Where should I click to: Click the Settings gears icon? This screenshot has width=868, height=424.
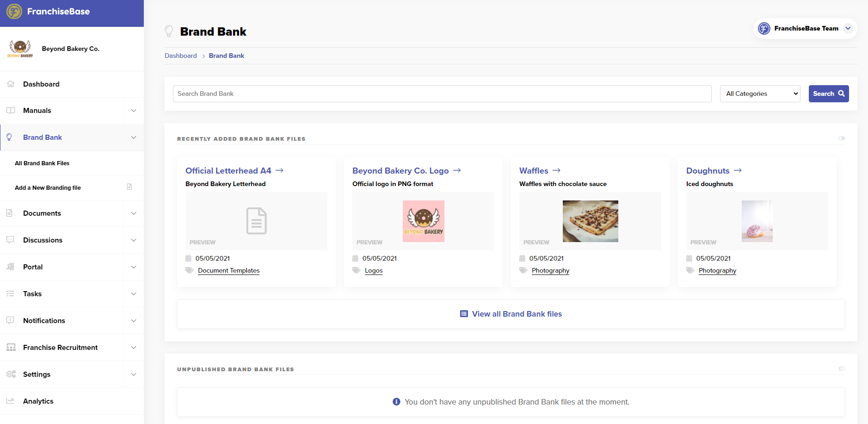11,374
